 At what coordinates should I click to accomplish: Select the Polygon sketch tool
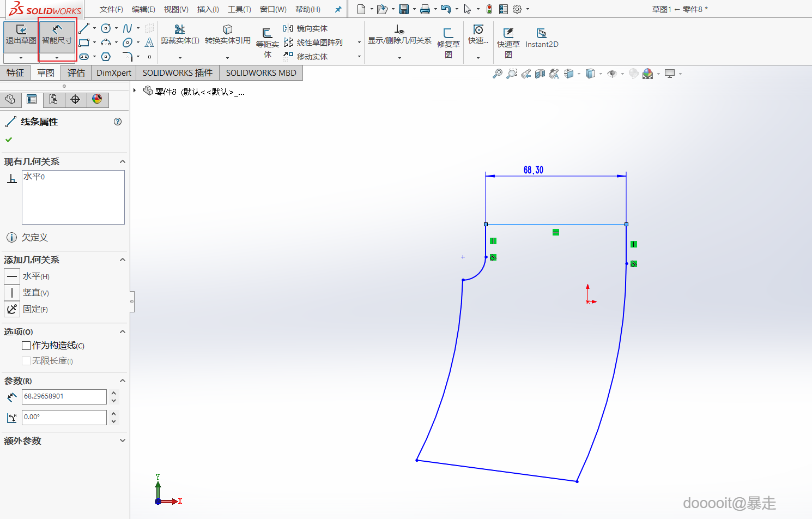[106, 57]
